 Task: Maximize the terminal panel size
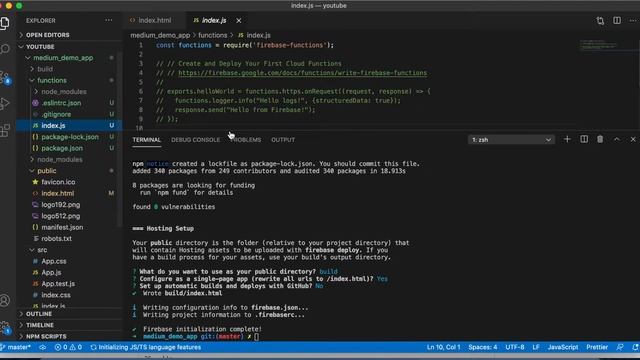pyautogui.click(x=617, y=140)
